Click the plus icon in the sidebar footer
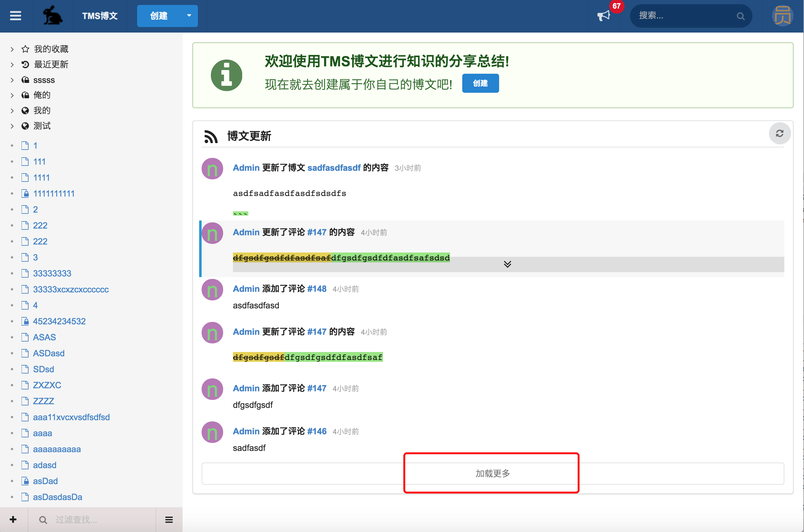The height and width of the screenshot is (532, 804). 13,519
